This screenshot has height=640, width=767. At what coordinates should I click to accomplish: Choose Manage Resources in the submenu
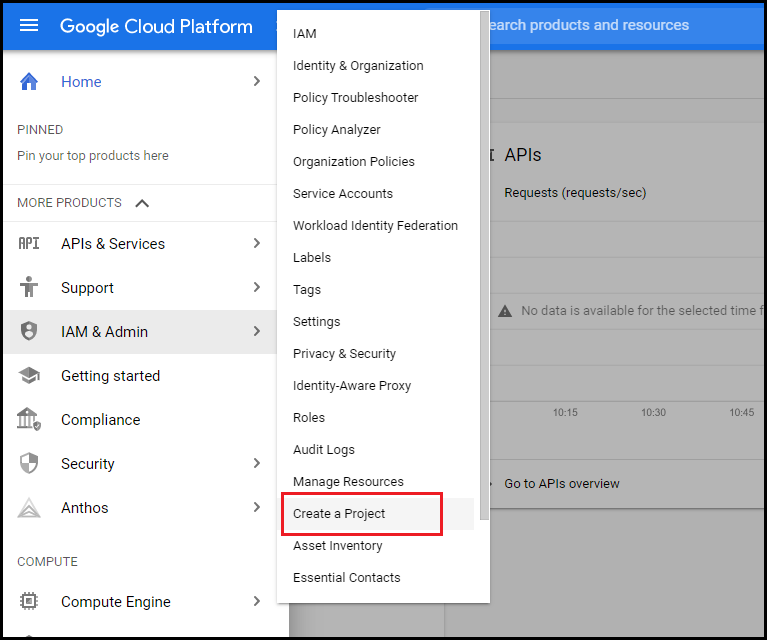click(x=348, y=481)
